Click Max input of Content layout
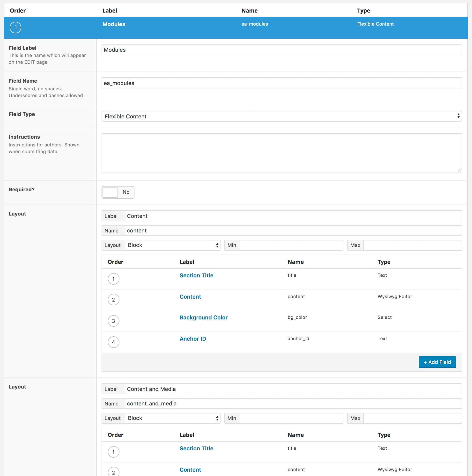This screenshot has width=472, height=476. 413,245
